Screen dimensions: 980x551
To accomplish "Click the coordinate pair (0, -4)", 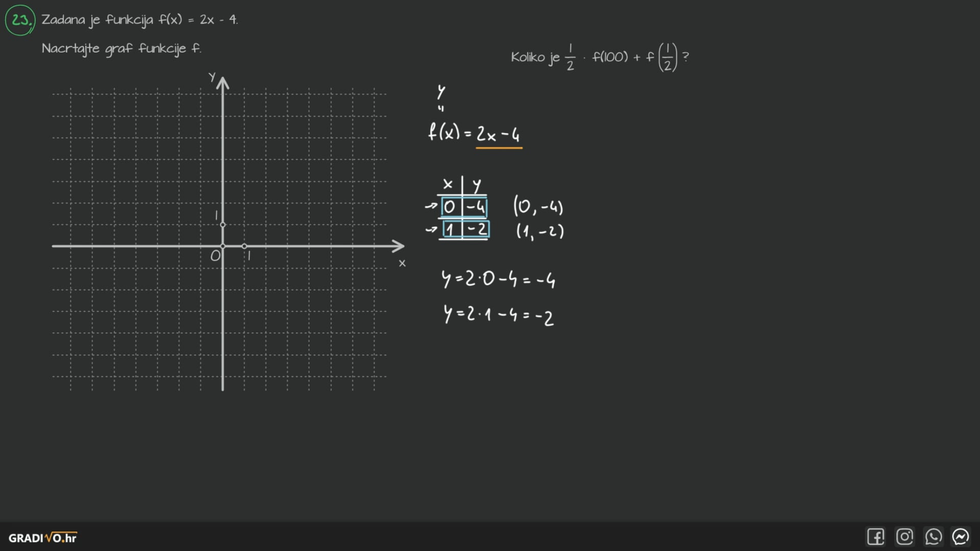I will (538, 207).
